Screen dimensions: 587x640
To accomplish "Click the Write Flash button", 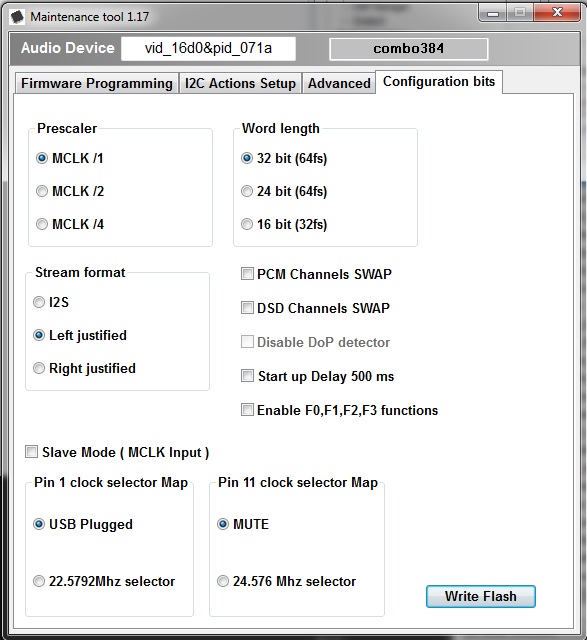I will [x=480, y=596].
